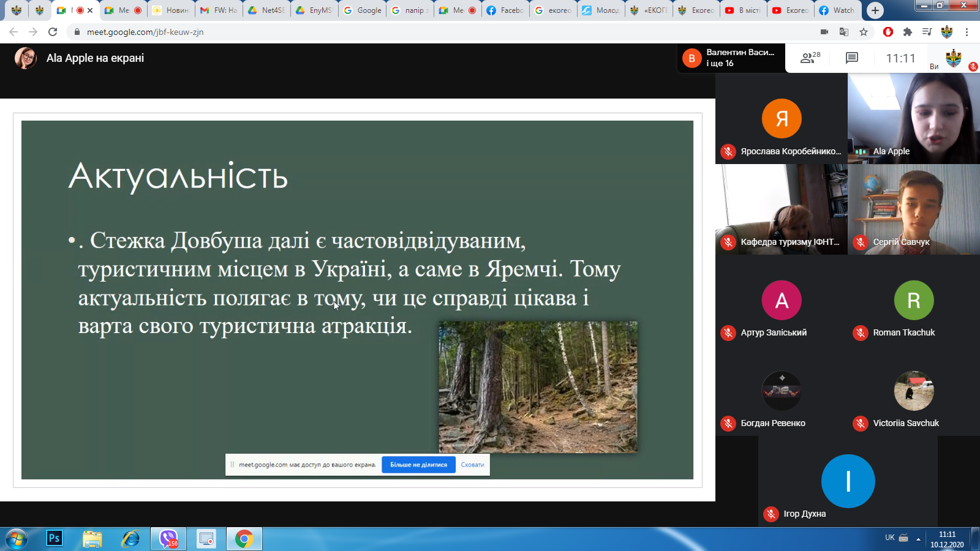Click the UK keyboard language indicator
The width and height of the screenshot is (980, 551).
pyautogui.click(x=889, y=538)
